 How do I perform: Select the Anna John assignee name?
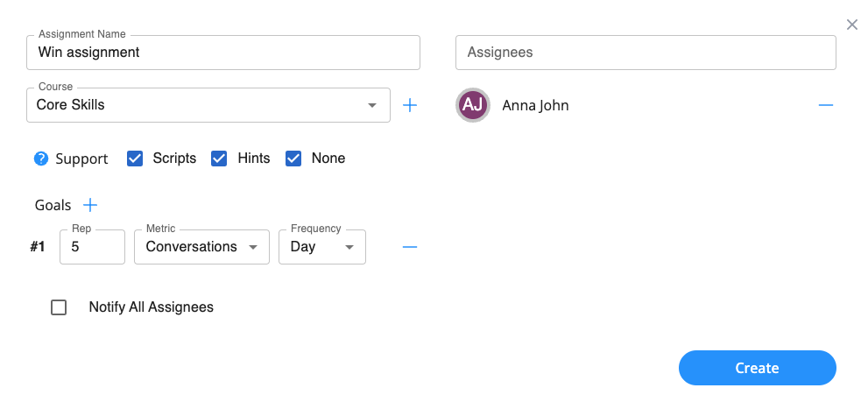point(535,105)
